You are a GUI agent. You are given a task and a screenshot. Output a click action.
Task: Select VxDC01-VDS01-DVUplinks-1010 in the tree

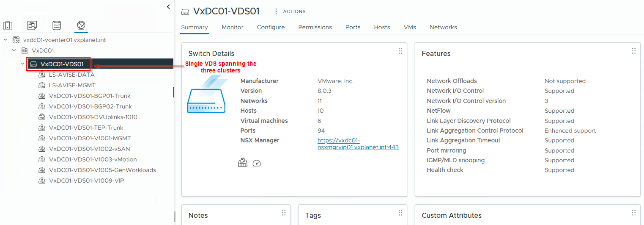pyautogui.click(x=93, y=117)
